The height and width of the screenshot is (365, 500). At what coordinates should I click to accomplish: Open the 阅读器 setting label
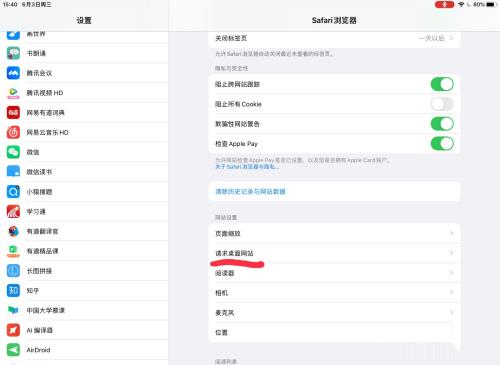pos(225,273)
